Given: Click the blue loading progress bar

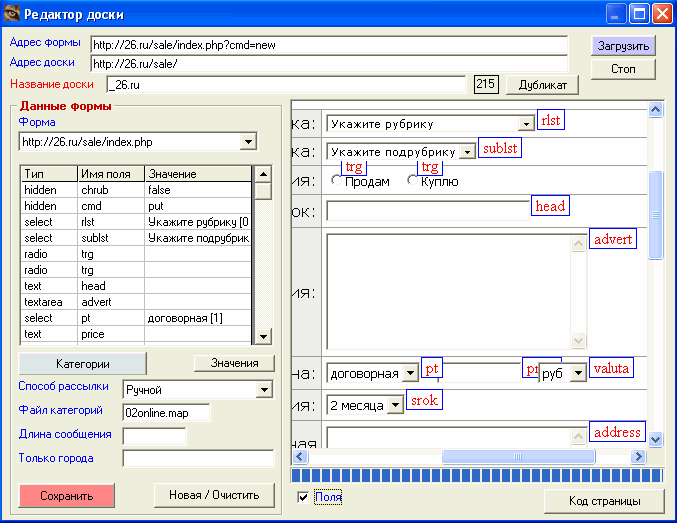Looking at the screenshot, I should 477,475.
